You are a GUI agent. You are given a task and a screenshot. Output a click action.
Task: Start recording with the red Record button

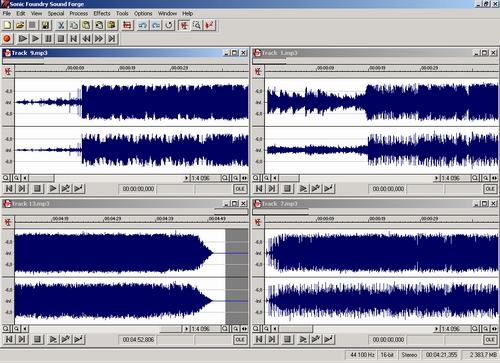coord(7,39)
